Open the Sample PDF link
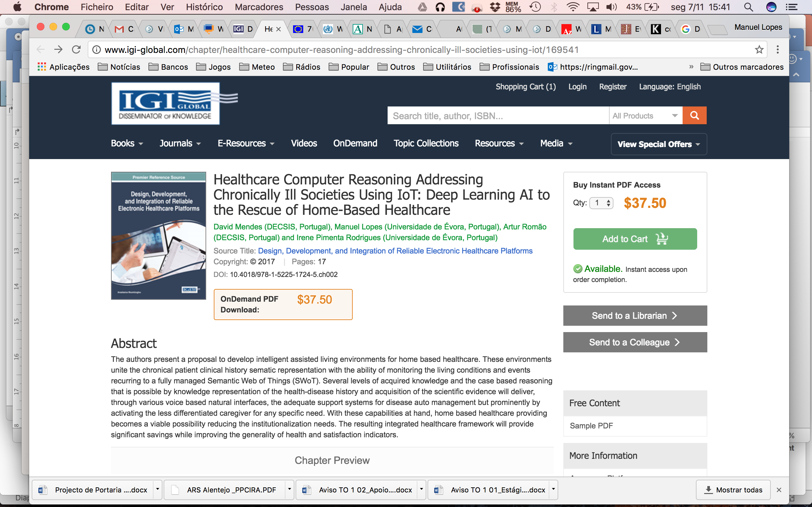 [x=591, y=426]
